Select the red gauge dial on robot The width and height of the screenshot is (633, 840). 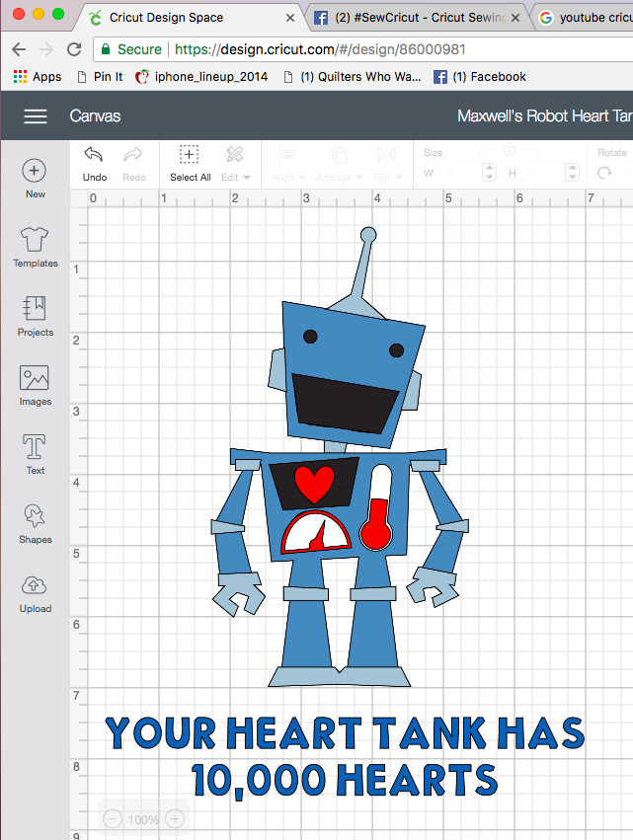(x=316, y=532)
